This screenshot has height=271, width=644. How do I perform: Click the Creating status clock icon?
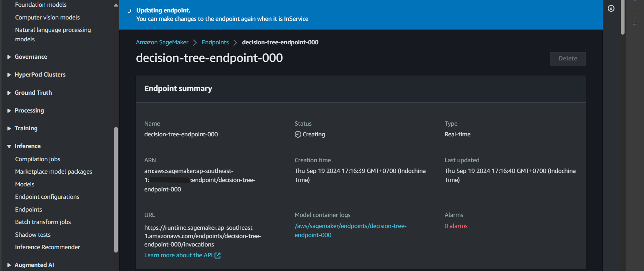[298, 134]
